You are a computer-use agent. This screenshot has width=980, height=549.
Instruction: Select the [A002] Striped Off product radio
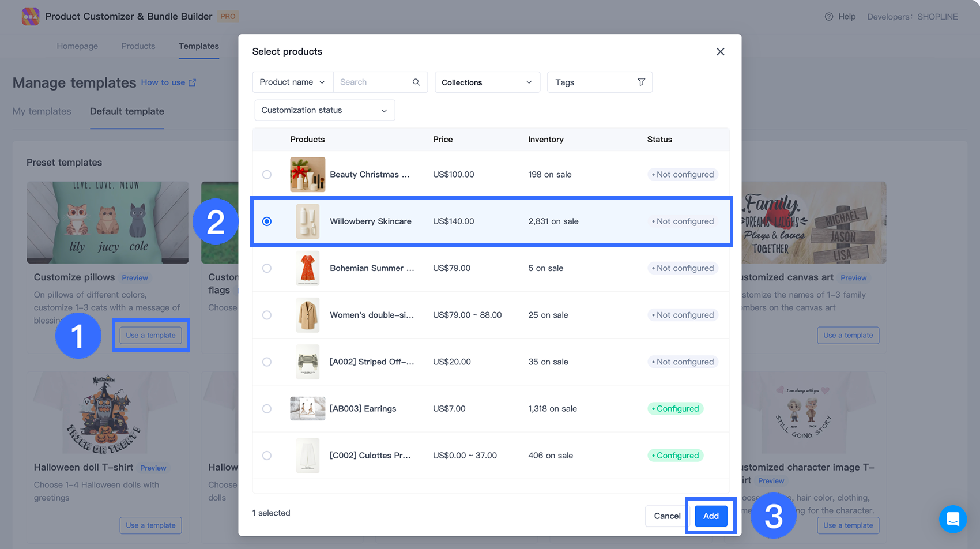267,362
